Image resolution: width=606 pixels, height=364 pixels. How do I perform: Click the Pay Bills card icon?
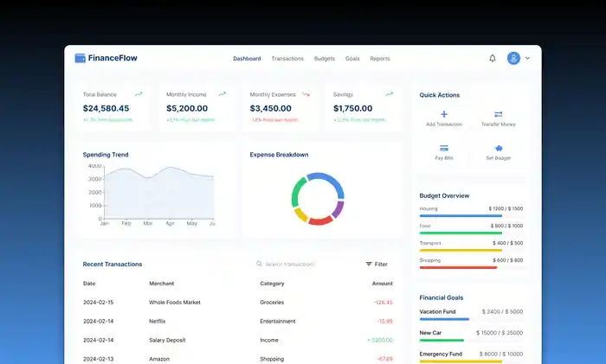click(444, 148)
